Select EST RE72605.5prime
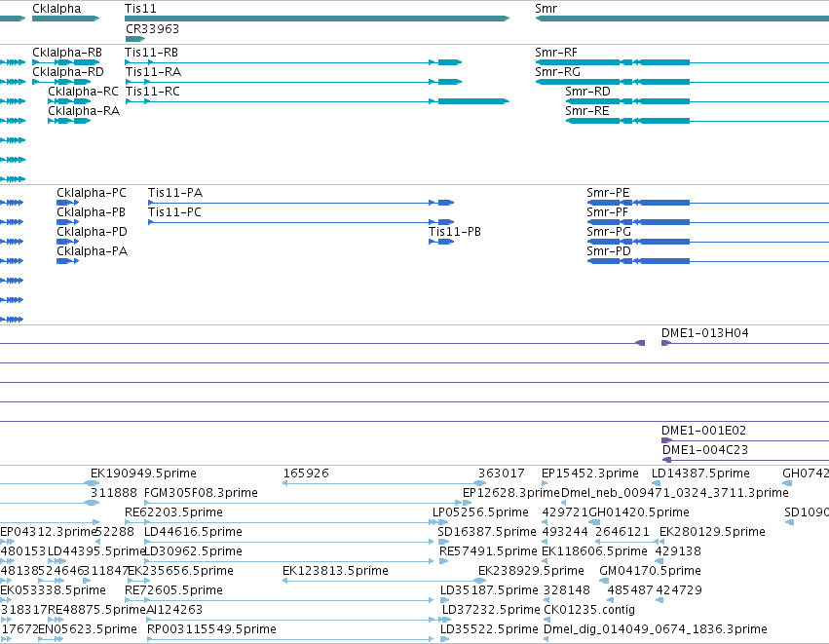 (173, 590)
